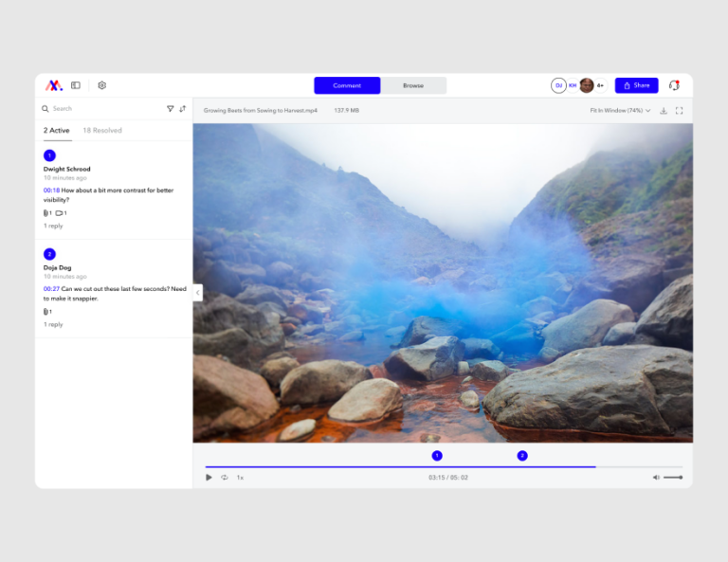728x562 pixels.
Task: Switch to Comment mode
Action: point(347,85)
